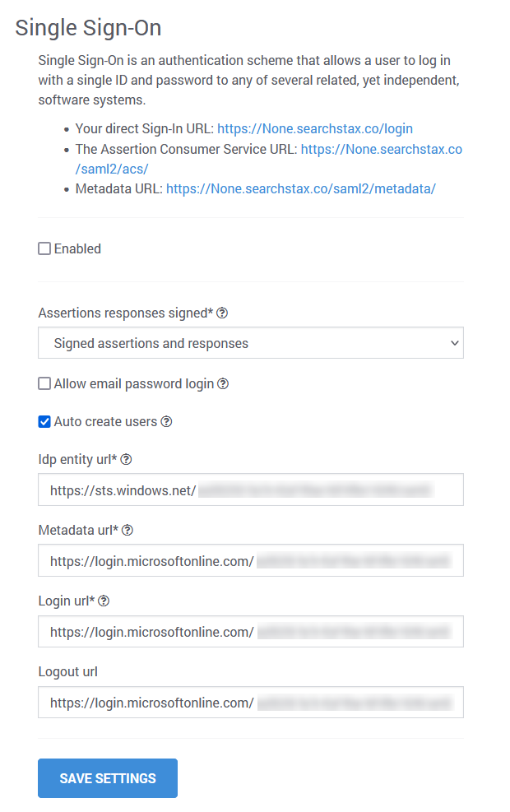This screenshot has width=510, height=812.
Task: Open the saml2 Metadata URL link
Action: [x=301, y=189]
